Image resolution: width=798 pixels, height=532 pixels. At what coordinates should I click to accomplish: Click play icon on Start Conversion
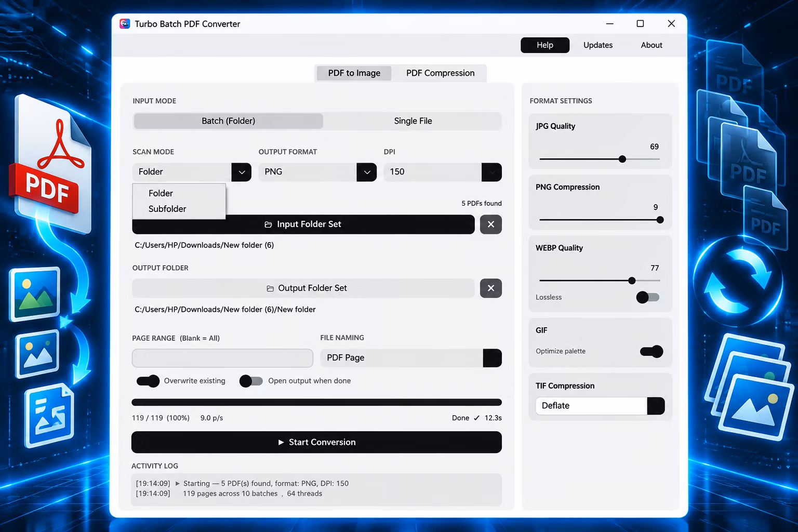tap(281, 442)
